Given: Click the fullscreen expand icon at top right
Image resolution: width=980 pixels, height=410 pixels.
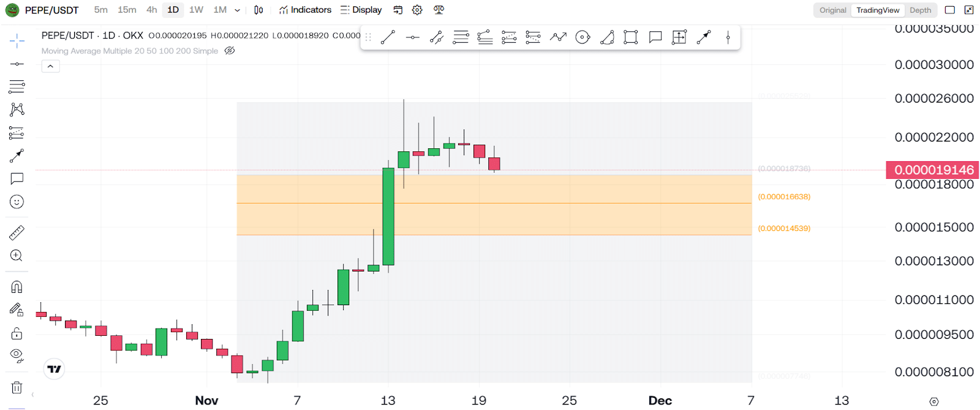Looking at the screenshot, I should [969, 10].
